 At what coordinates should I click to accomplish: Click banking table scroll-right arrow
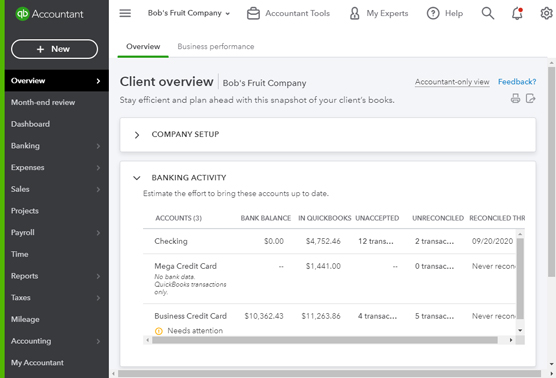pos(511,340)
